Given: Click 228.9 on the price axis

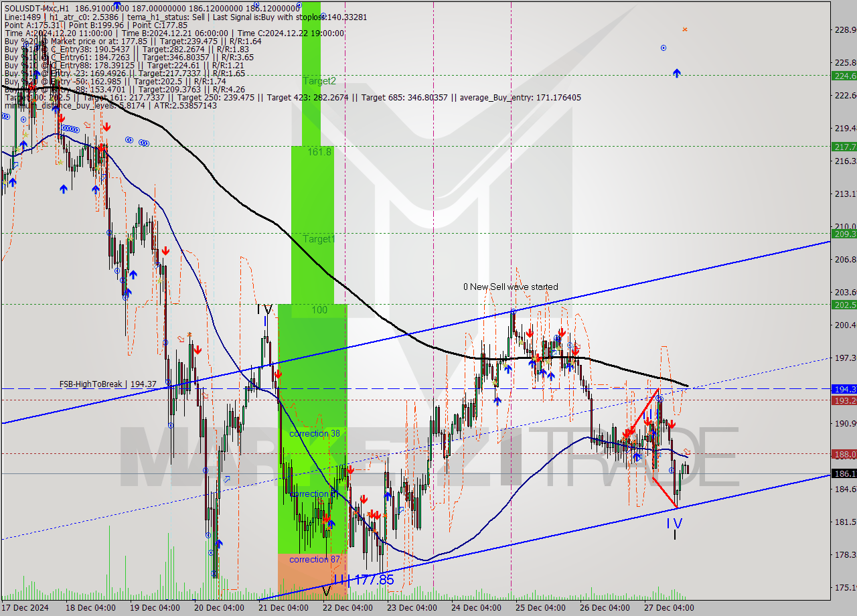Looking at the screenshot, I should click(845, 29).
